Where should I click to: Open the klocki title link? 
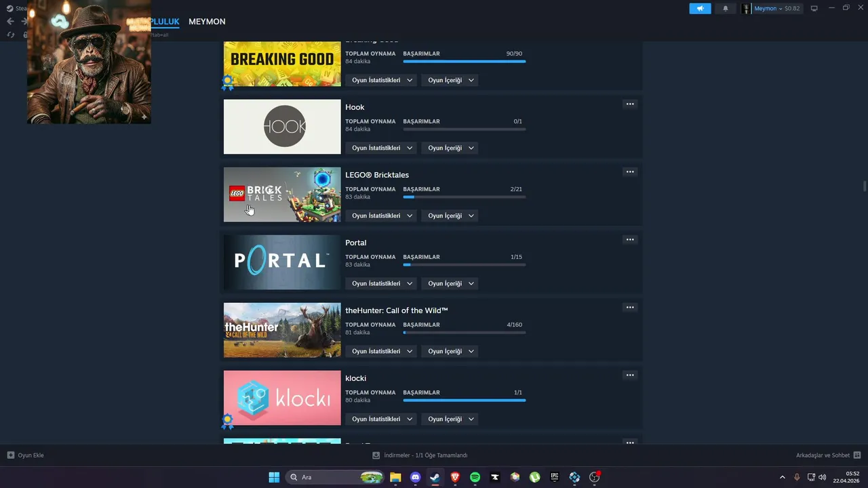[x=355, y=378]
